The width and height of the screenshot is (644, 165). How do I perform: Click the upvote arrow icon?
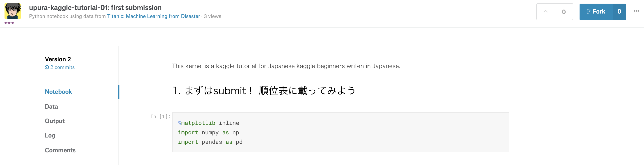coord(546,12)
